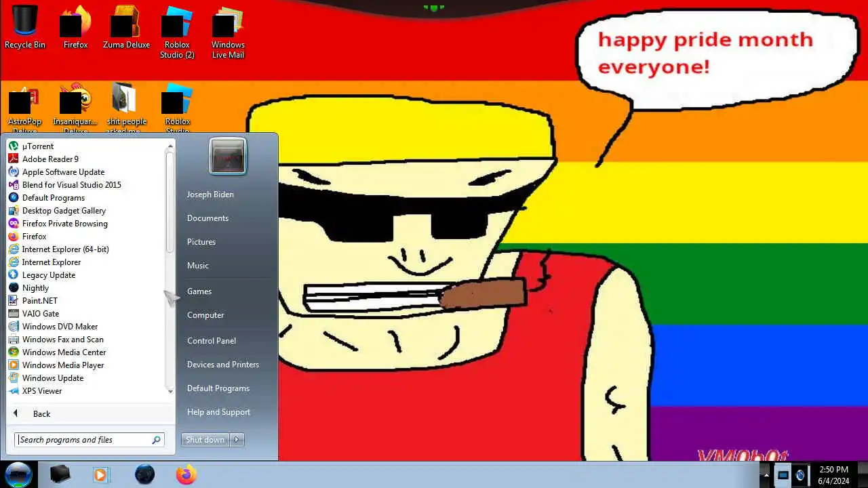Show hidden tray icons arrow
Screen dimensions: 868x488
coord(766,475)
